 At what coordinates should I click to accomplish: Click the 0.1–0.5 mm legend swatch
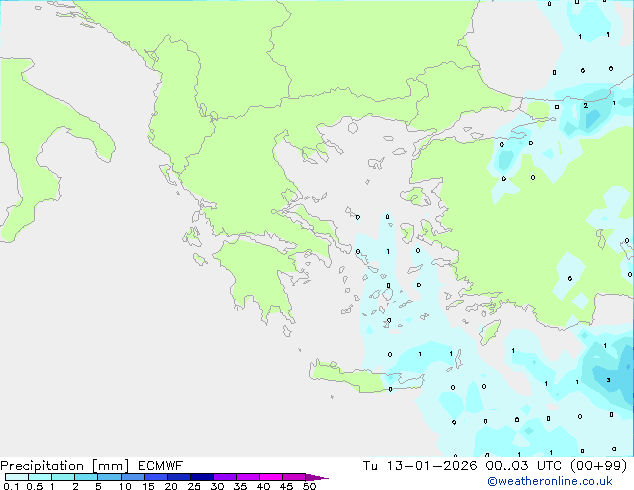coord(17,477)
